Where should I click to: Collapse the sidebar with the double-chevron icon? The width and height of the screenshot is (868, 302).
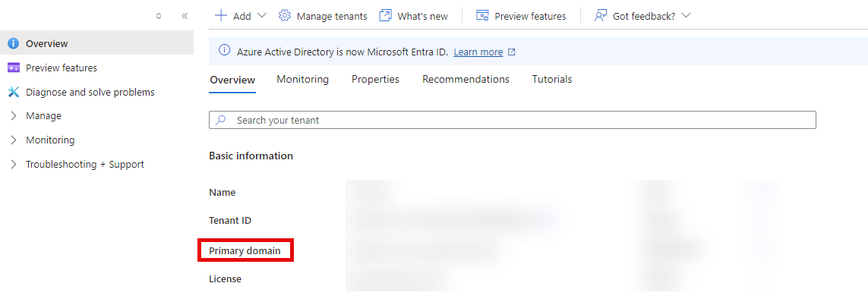click(x=185, y=16)
